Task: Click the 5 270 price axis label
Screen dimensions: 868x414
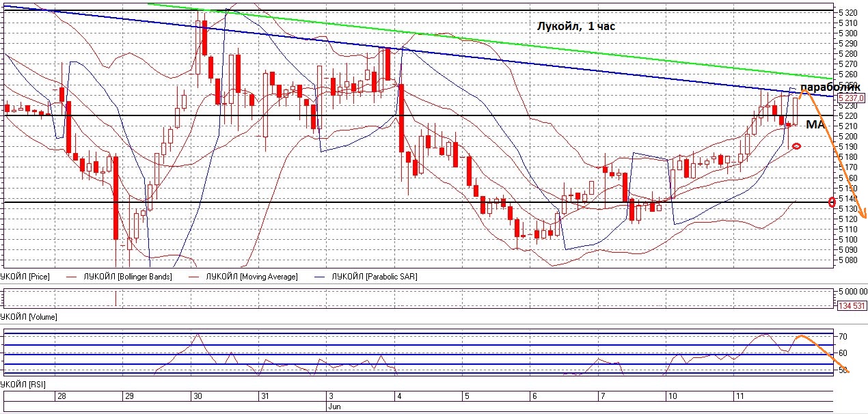Action: pyautogui.click(x=850, y=64)
